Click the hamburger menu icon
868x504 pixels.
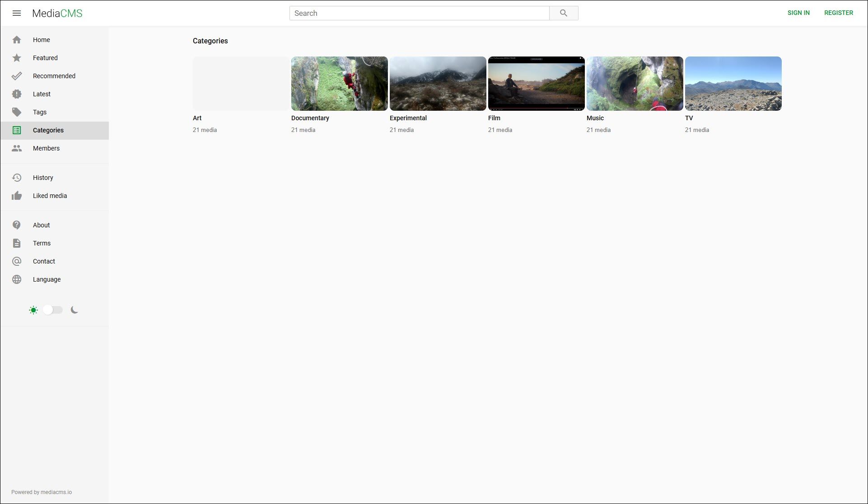(x=17, y=13)
